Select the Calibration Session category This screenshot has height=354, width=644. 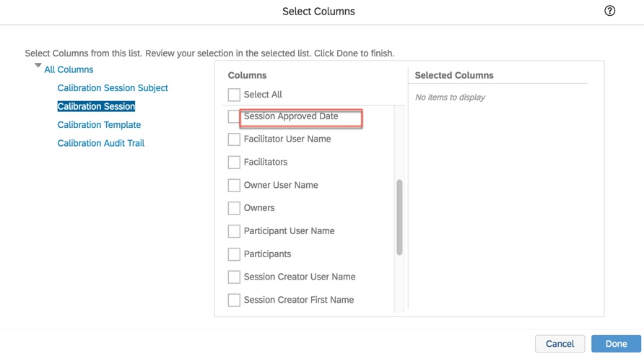(x=96, y=106)
